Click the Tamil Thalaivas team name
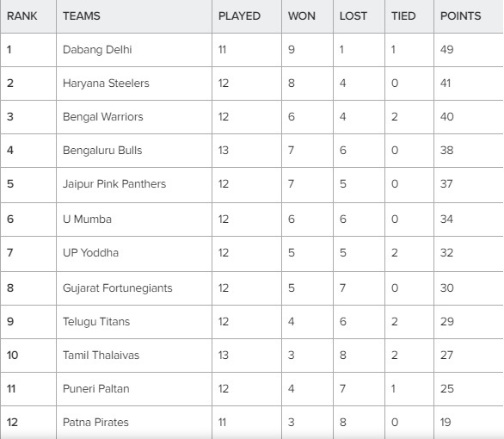504x439 pixels. click(101, 355)
